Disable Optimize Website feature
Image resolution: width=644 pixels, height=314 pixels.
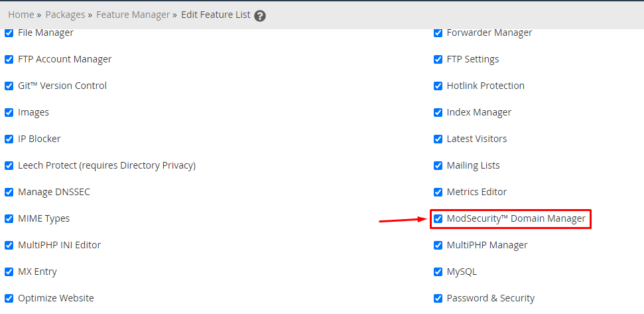pos(9,298)
